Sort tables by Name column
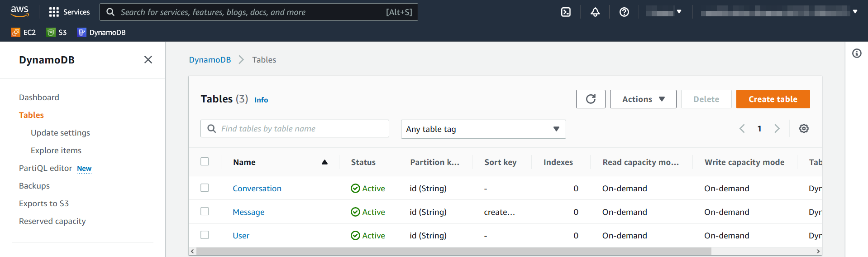The width and height of the screenshot is (868, 257). click(280, 162)
